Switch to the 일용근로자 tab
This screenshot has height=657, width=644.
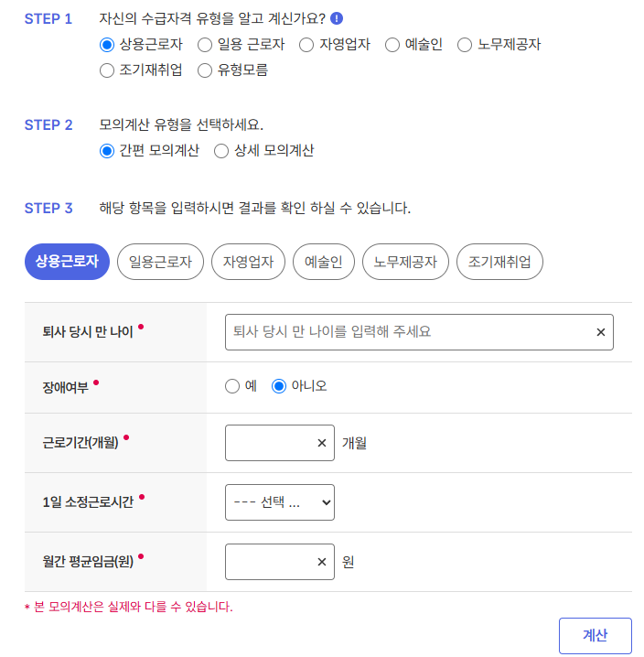click(x=160, y=262)
